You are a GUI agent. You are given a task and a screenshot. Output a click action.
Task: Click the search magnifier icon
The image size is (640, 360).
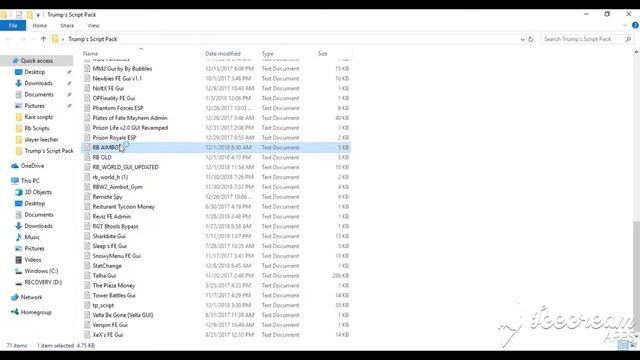[x=628, y=39]
